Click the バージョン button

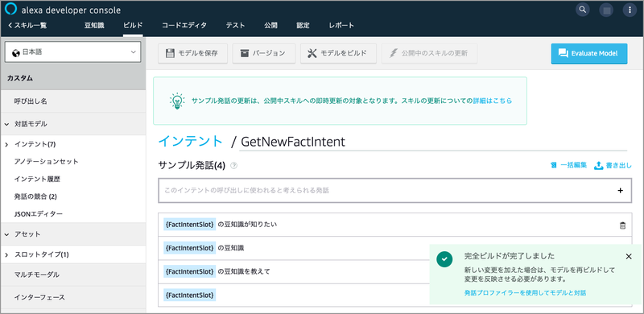264,53
